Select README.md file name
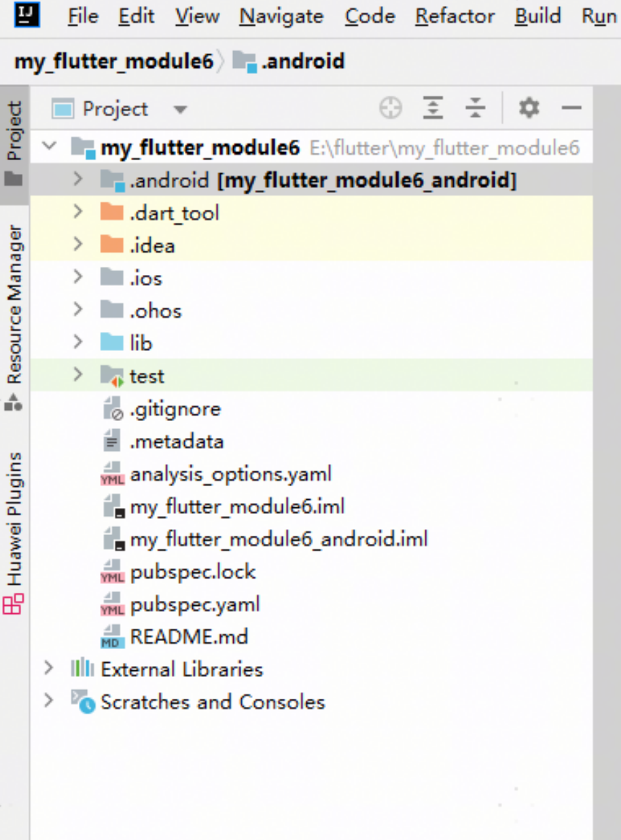Screen dimensions: 621x840 click(189, 637)
